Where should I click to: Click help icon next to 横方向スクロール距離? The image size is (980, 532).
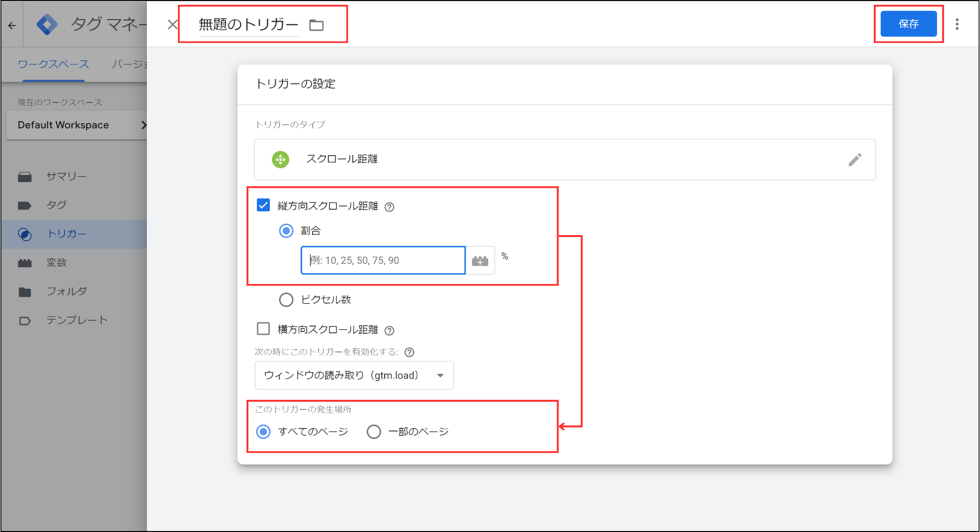point(390,330)
